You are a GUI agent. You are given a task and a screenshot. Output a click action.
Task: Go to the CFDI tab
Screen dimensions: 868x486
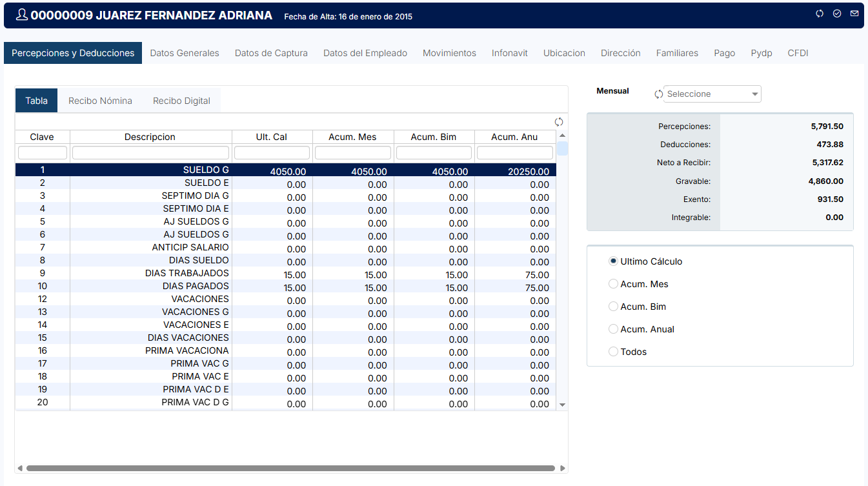click(x=798, y=53)
